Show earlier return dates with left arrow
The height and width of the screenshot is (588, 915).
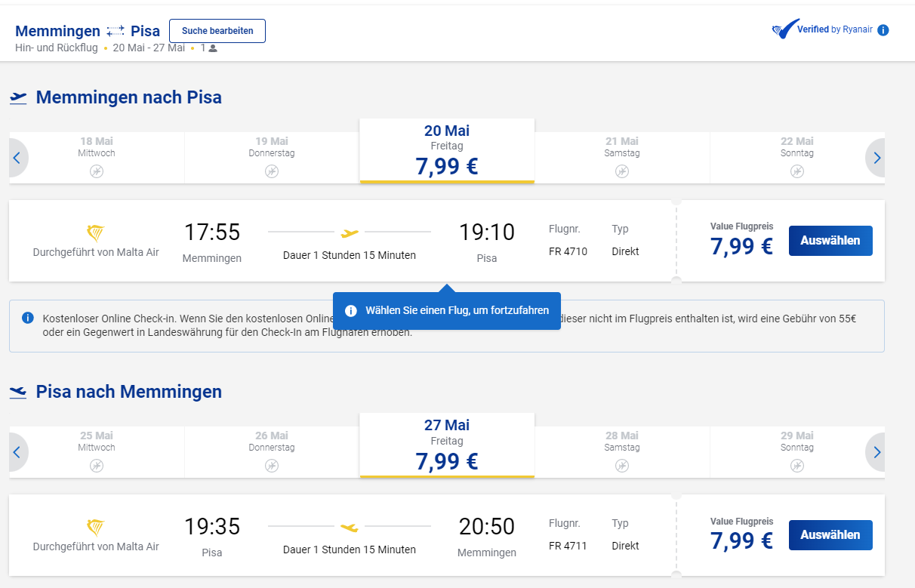point(17,452)
